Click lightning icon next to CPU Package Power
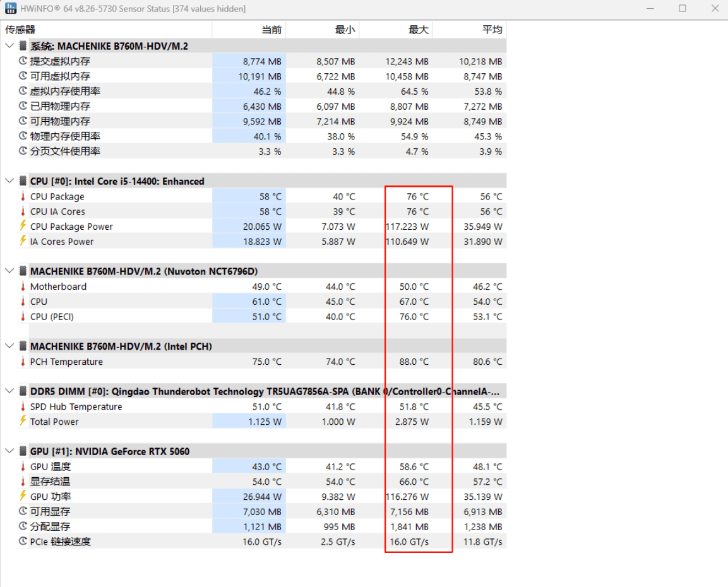Screen dimensions: 728x587 (x=23, y=225)
